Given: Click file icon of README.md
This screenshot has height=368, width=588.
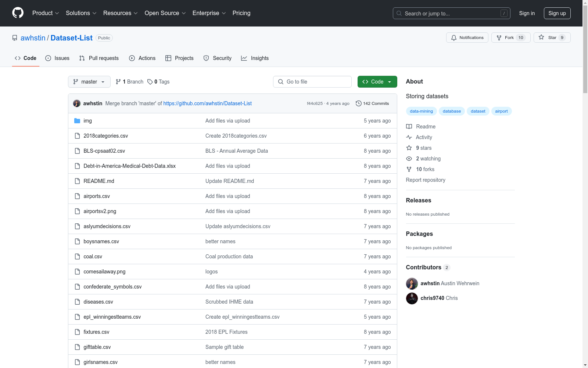Looking at the screenshot, I should (x=77, y=181).
